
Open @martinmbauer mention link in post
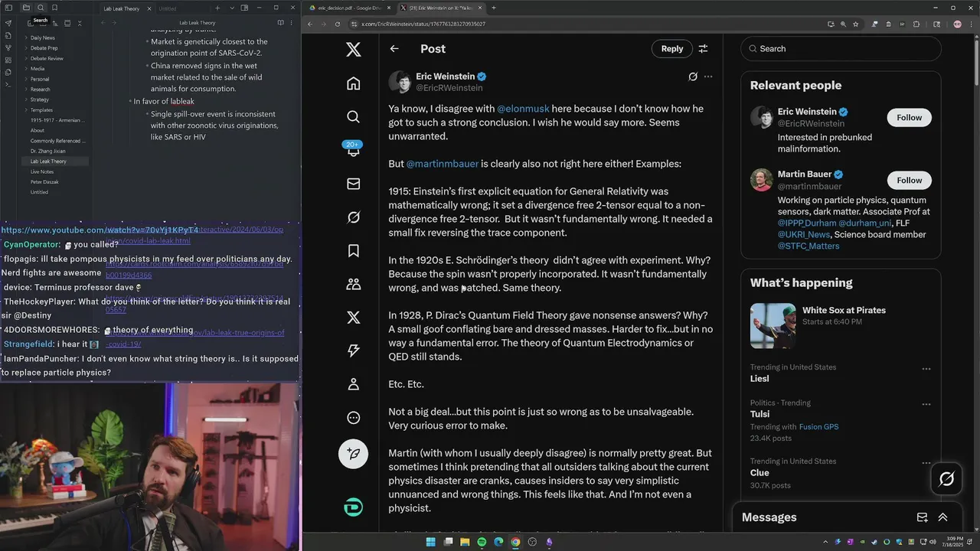(443, 164)
